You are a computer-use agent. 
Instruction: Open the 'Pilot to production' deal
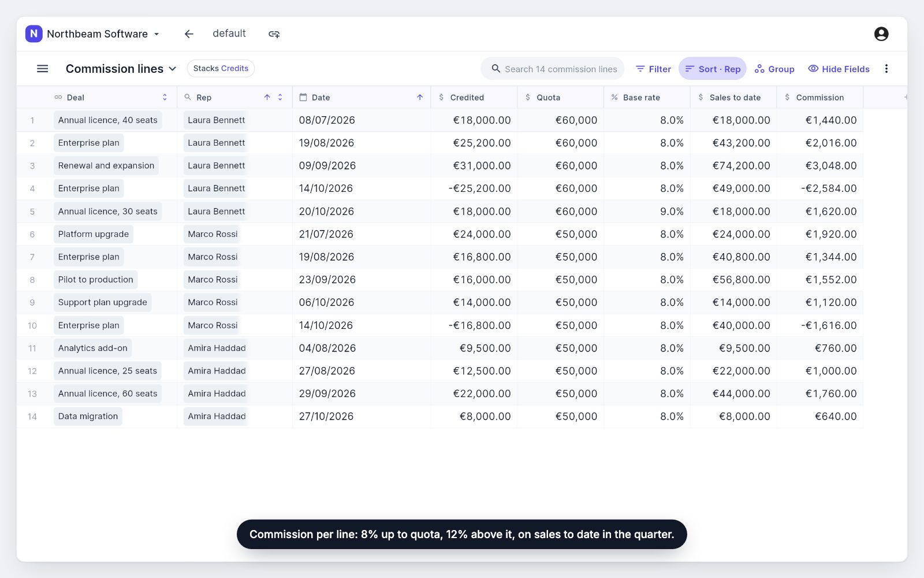click(x=96, y=280)
